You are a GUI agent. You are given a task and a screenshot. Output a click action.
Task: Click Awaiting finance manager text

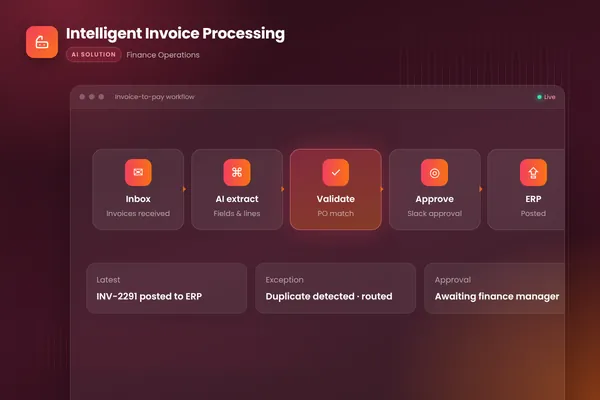[497, 297]
